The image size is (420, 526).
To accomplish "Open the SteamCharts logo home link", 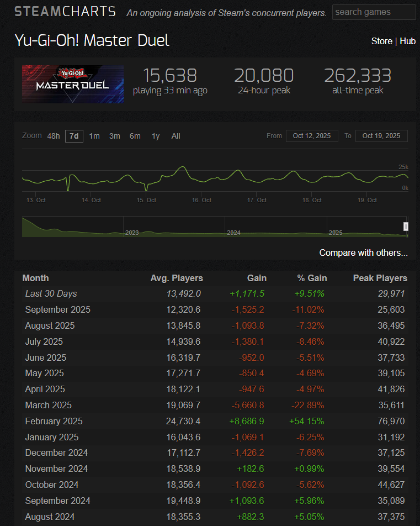I will (65, 12).
